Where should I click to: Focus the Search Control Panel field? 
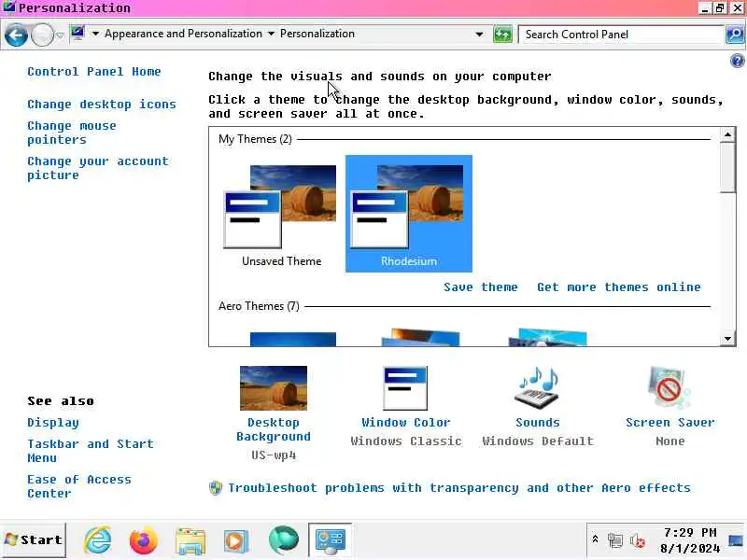coord(622,35)
